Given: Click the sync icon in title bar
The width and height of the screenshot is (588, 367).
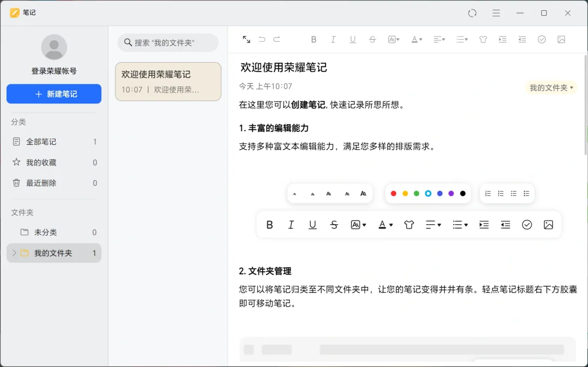Looking at the screenshot, I should tap(472, 13).
